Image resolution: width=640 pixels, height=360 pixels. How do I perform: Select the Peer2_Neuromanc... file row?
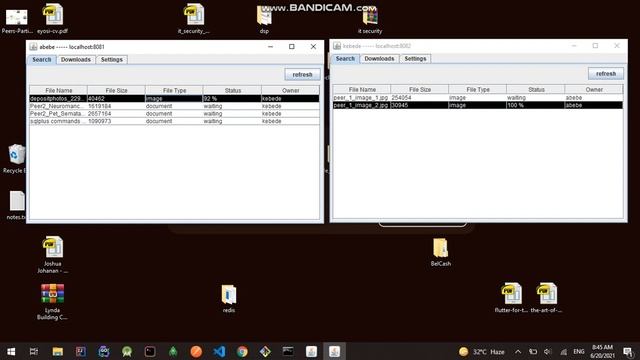pyautogui.click(x=174, y=106)
